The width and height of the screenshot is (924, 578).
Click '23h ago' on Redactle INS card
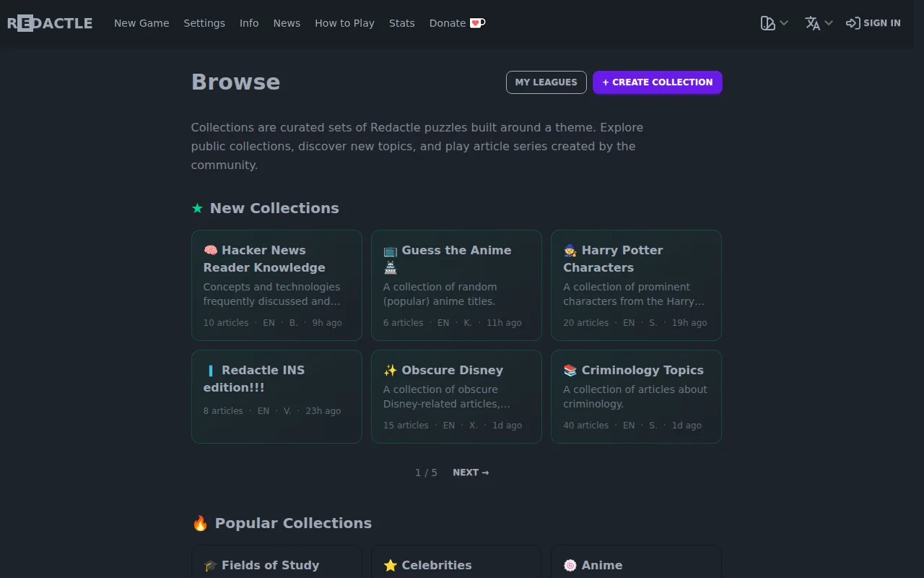(323, 411)
